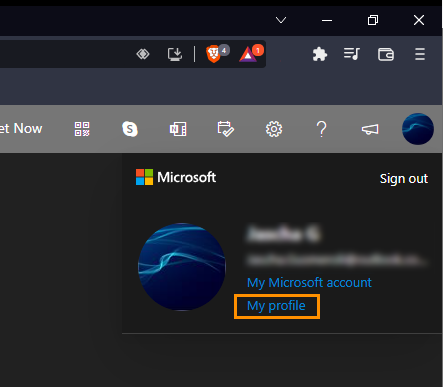443x387 pixels.
Task: Open the My profile link
Action: pos(276,306)
